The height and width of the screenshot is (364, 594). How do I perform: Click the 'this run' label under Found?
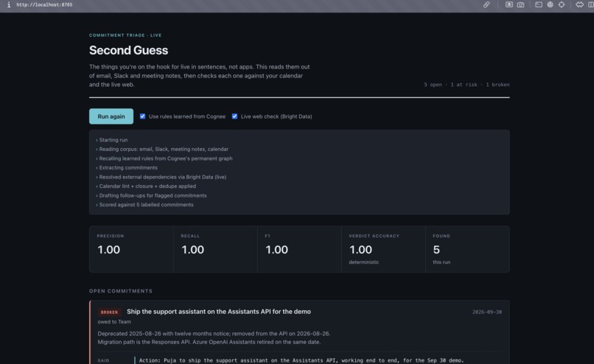441,262
